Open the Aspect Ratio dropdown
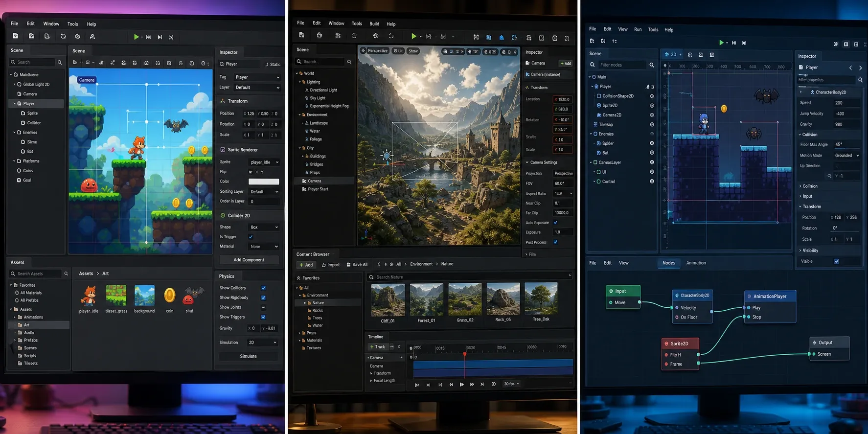The width and height of the screenshot is (868, 434). point(563,194)
